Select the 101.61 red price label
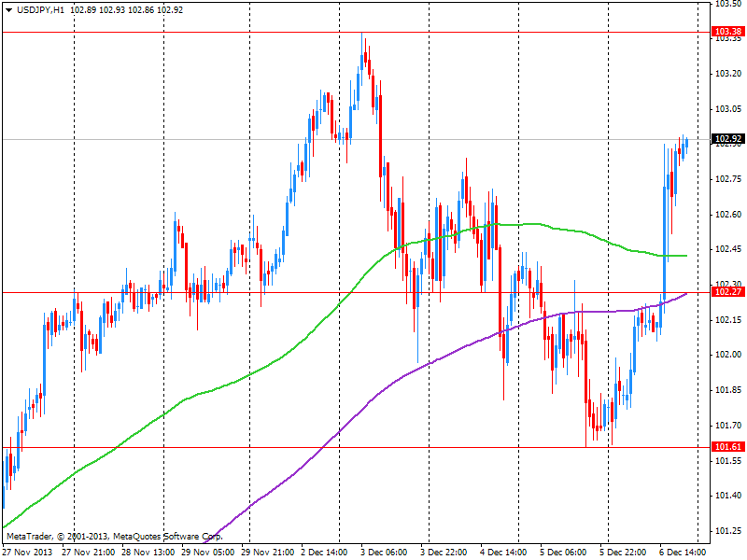Screen dimensions: 747x560 click(x=728, y=447)
